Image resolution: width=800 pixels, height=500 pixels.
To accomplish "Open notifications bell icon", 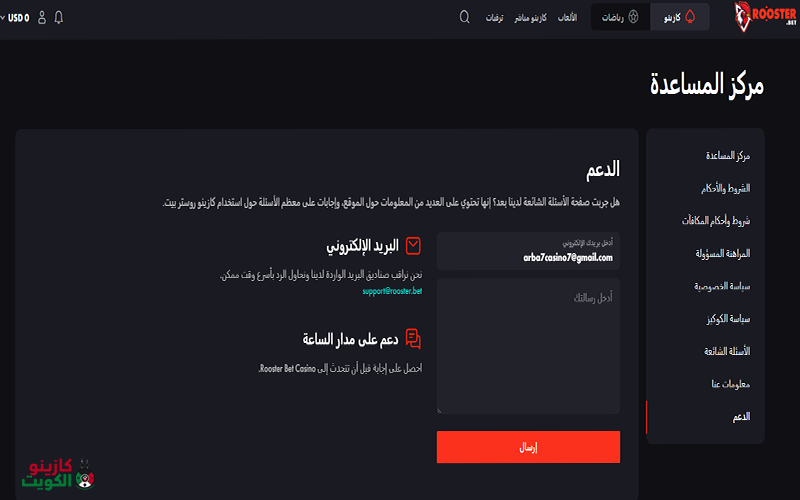I will tap(59, 17).
